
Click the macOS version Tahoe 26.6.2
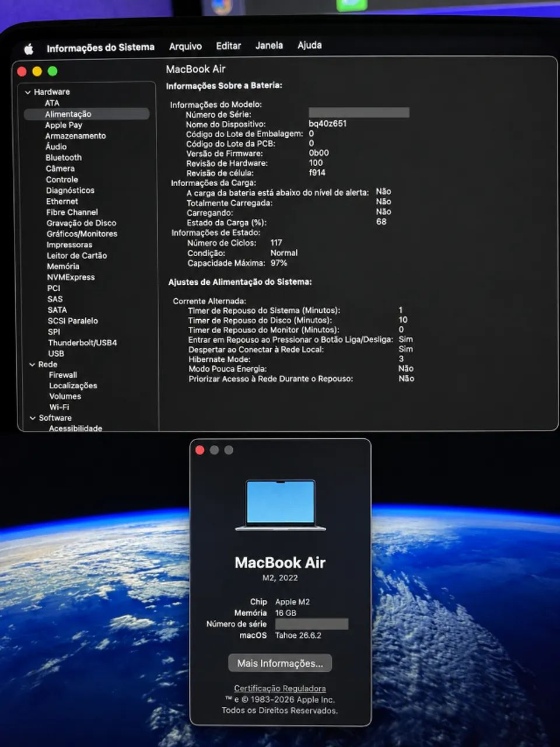[298, 636]
